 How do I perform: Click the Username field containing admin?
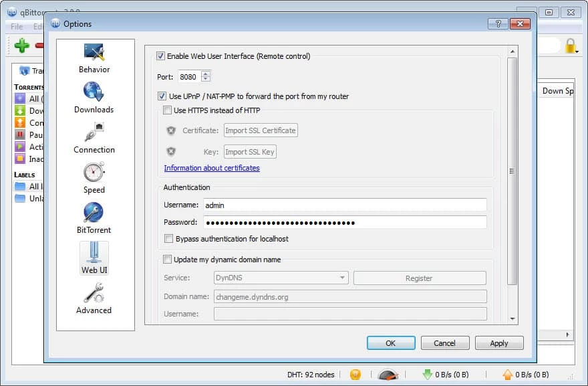pos(345,205)
